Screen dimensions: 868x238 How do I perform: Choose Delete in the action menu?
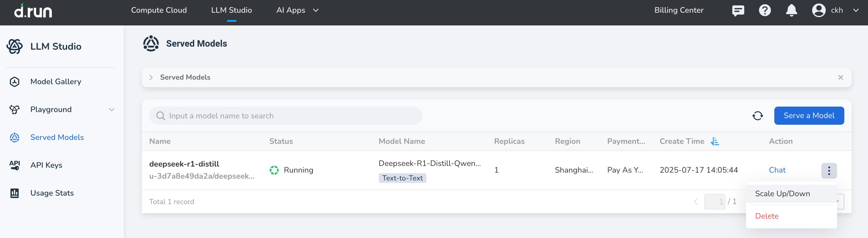coord(767,216)
